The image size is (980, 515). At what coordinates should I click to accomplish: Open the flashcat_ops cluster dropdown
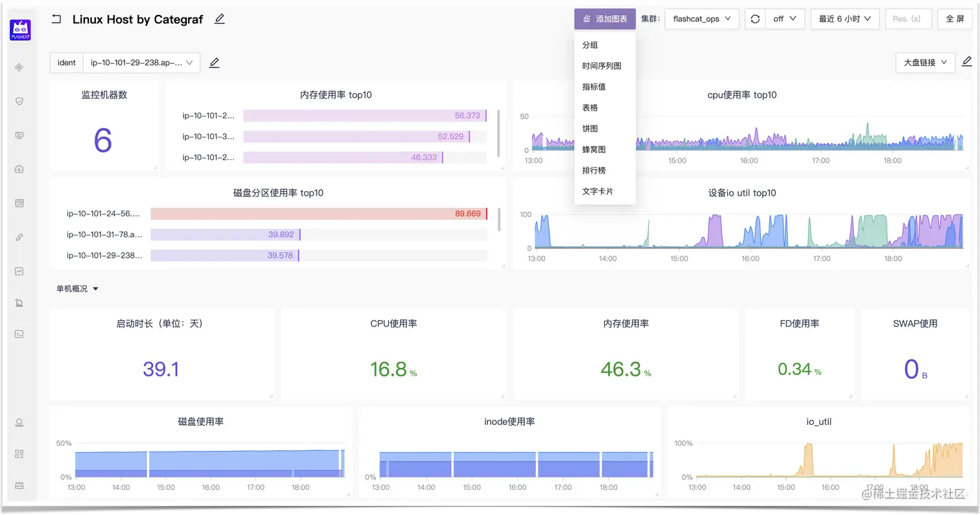[701, 19]
